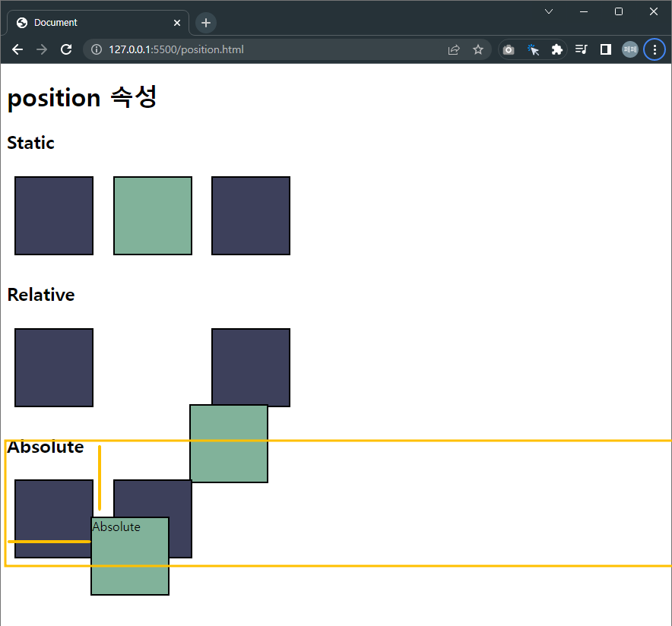Open the Extensions puzzle-piece icon

point(557,49)
